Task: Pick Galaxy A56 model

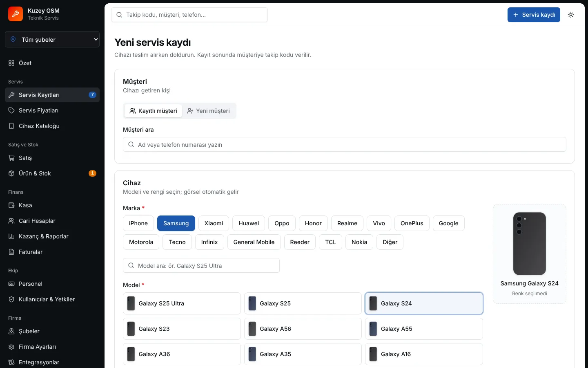Action: [x=303, y=329]
